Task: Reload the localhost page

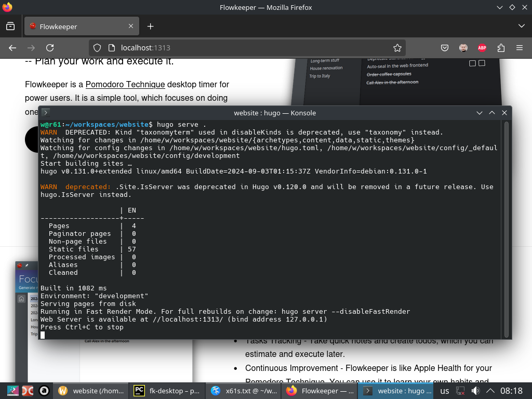Action: coord(50,48)
